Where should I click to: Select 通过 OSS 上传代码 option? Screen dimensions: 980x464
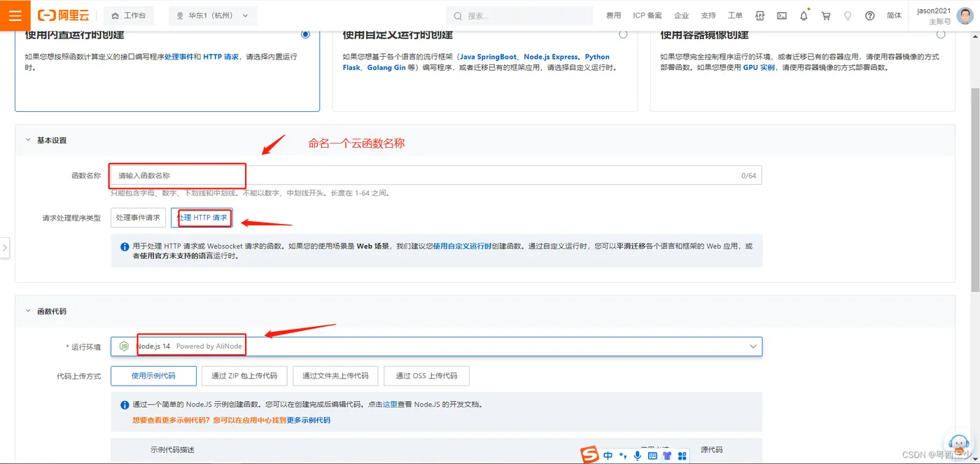[x=426, y=376]
